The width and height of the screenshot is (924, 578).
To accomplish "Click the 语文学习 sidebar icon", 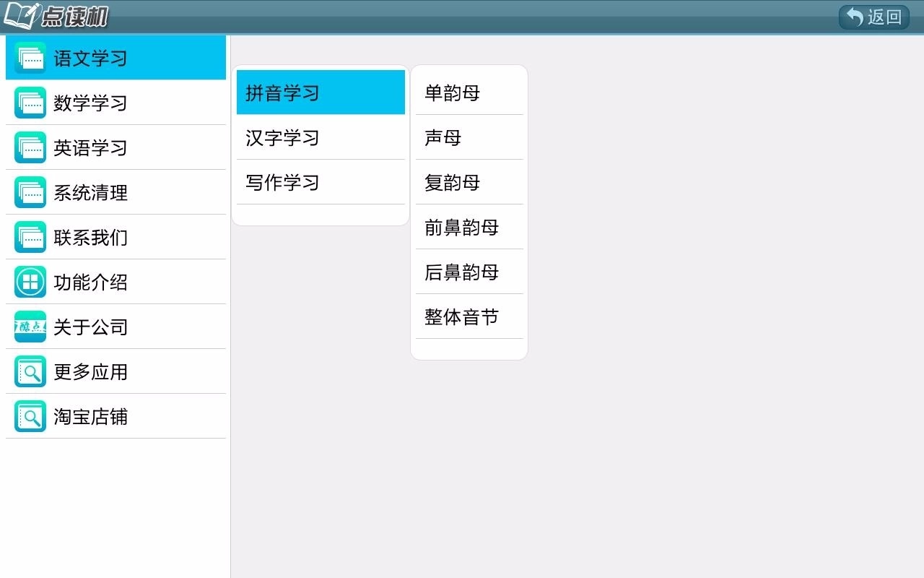I will pyautogui.click(x=30, y=57).
